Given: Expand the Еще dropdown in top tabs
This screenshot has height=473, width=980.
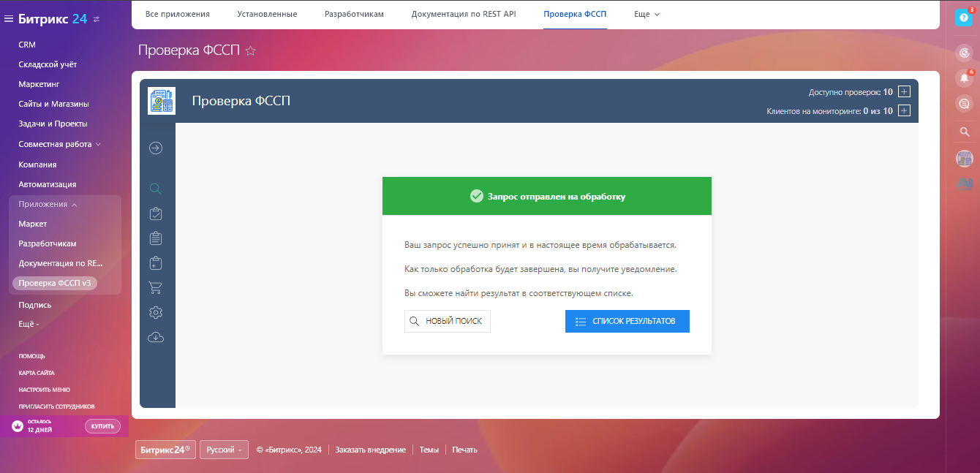Looking at the screenshot, I should point(647,14).
